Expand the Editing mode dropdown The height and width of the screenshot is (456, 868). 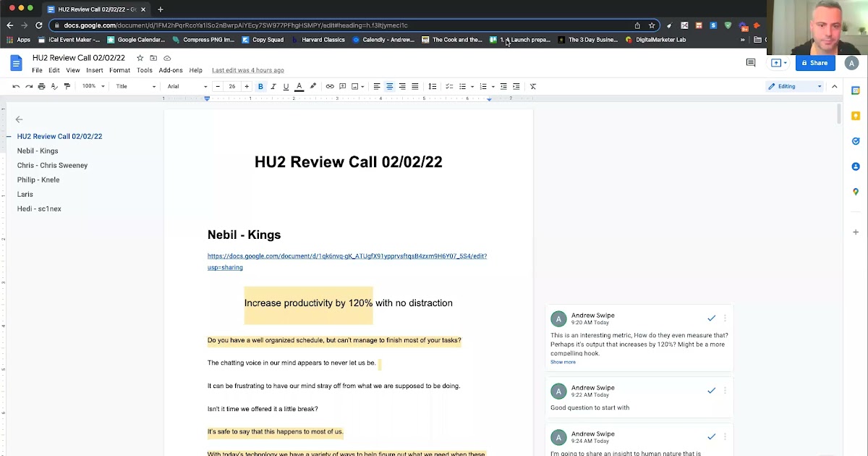tap(795, 86)
